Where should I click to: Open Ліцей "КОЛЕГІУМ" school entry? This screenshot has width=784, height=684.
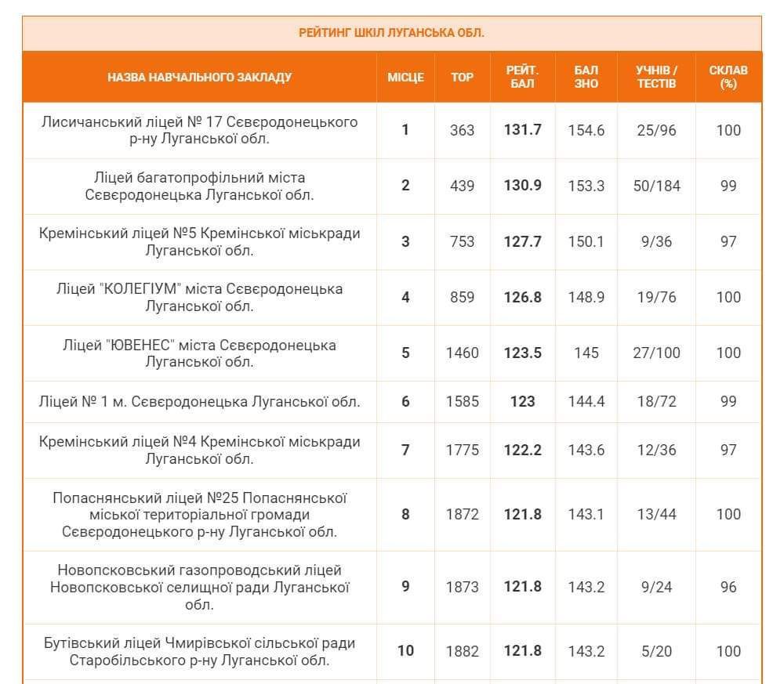click(x=199, y=297)
